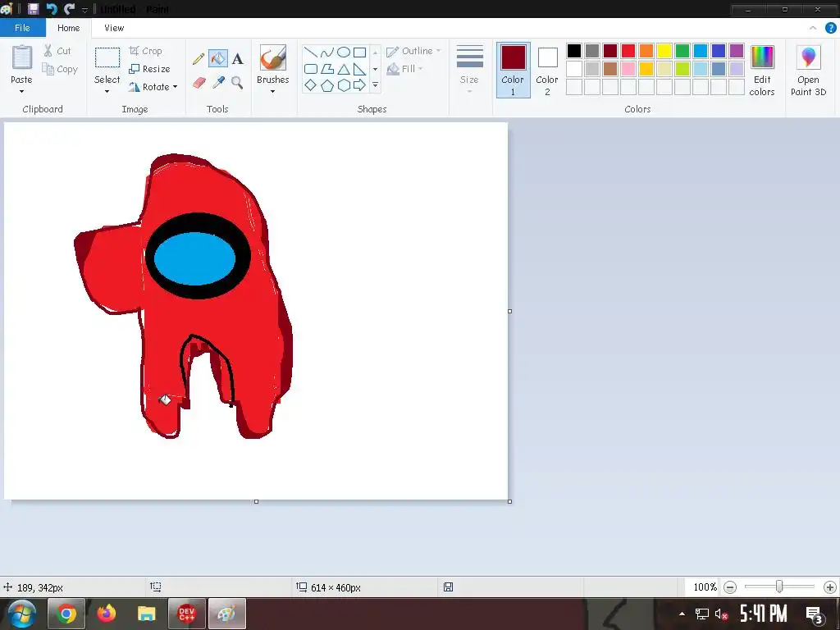This screenshot has height=630, width=840.
Task: Open the shape Fill dropdown
Action: tap(405, 69)
